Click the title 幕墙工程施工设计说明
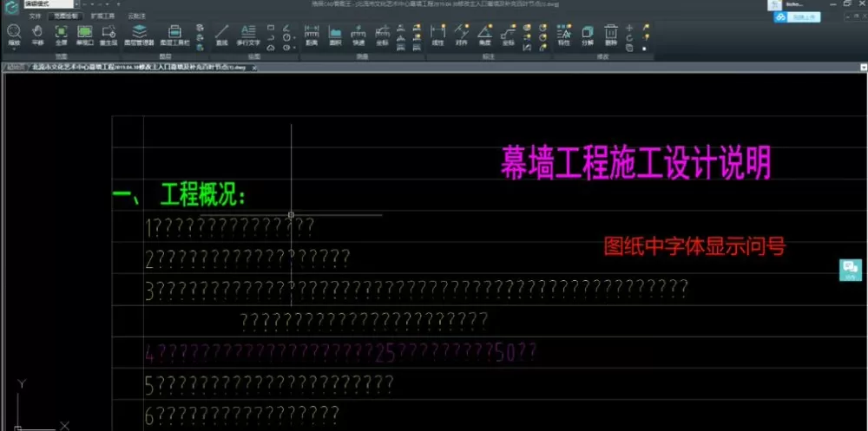 [x=635, y=163]
